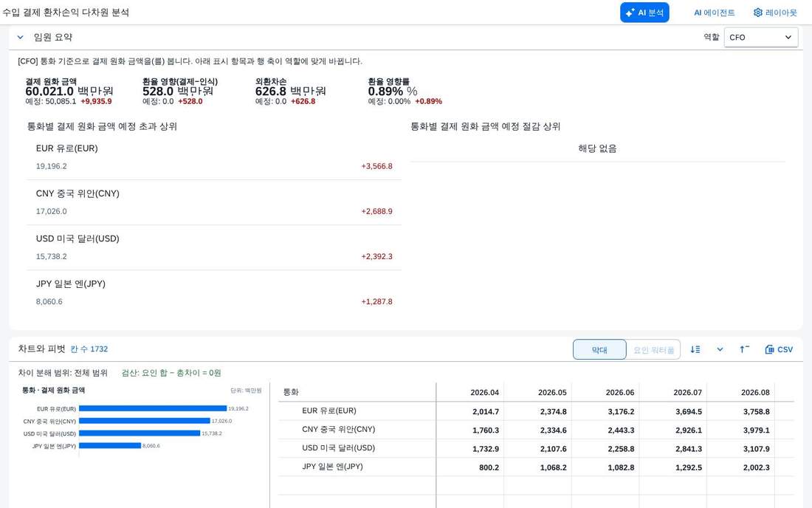Select the EUR 유로(EUR) pivot table row label
This screenshot has height=508, width=812.
pos(329,411)
